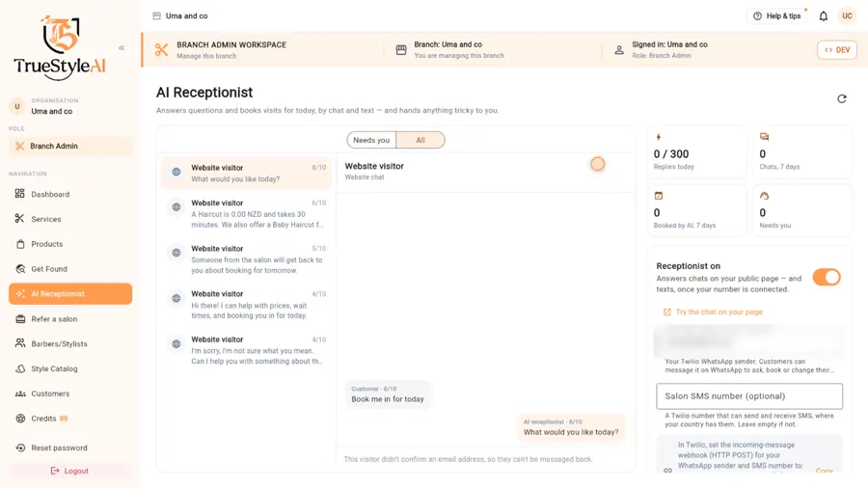
Task: Collapse the sidebar with the double chevron
Action: tap(122, 48)
